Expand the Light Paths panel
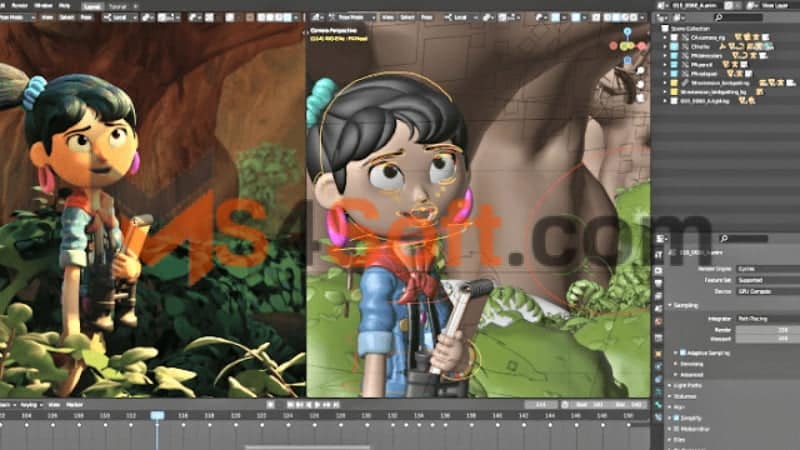 pyautogui.click(x=670, y=385)
